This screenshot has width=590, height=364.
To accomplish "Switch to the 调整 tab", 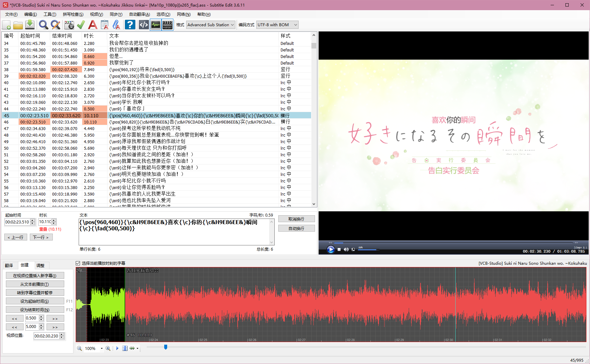I will point(40,265).
